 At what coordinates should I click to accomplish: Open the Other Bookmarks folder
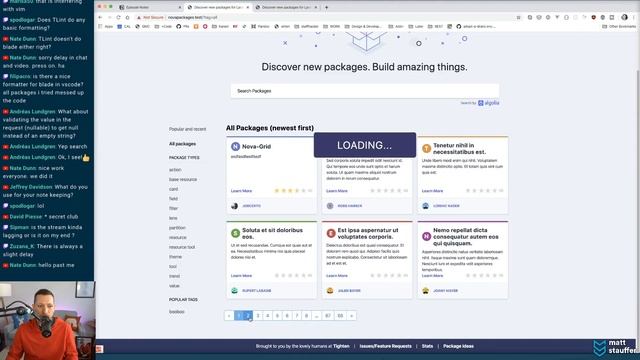(619, 26)
